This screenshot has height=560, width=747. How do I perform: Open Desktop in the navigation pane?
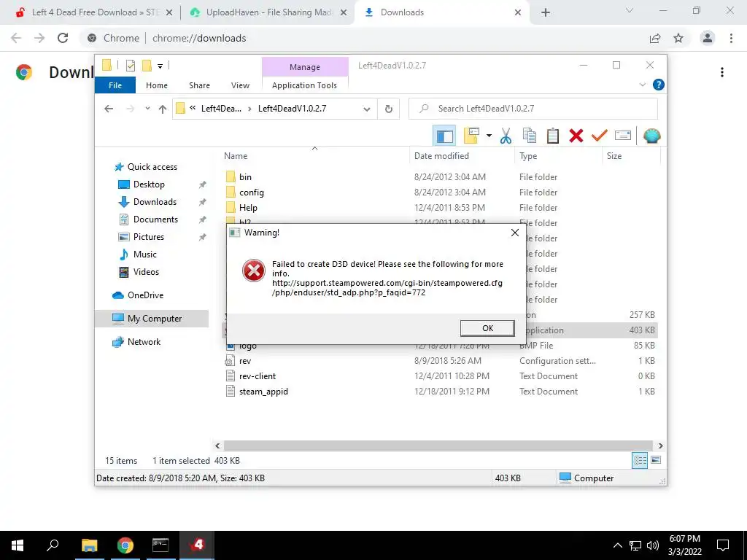coord(149,184)
